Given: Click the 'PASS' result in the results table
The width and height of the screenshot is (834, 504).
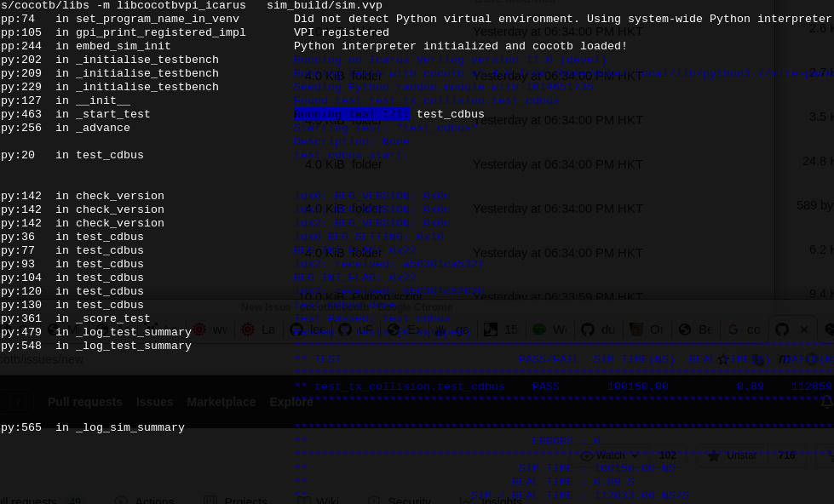Looking at the screenshot, I should (546, 387).
